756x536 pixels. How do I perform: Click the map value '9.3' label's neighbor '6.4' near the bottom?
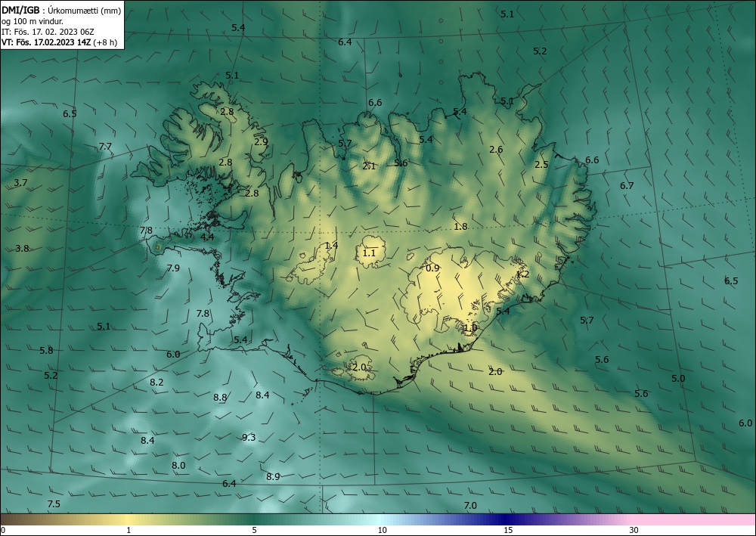[229, 484]
